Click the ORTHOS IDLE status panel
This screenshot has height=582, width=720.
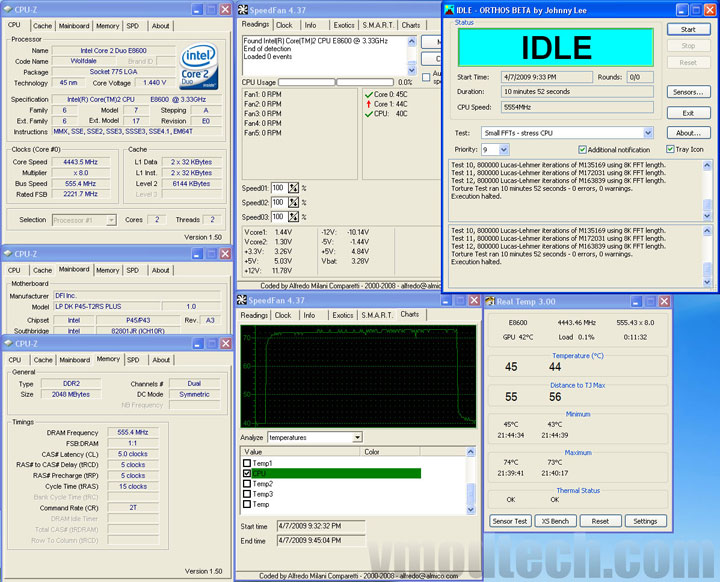click(556, 47)
